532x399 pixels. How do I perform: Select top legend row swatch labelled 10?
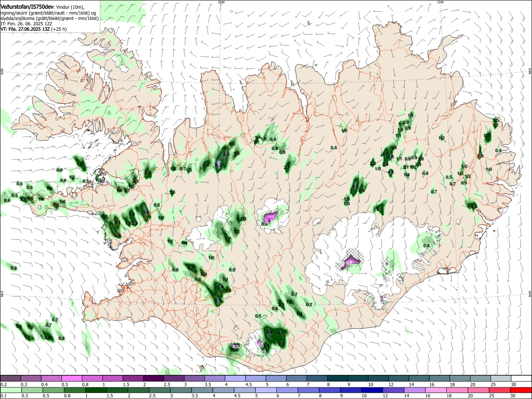click(377, 378)
